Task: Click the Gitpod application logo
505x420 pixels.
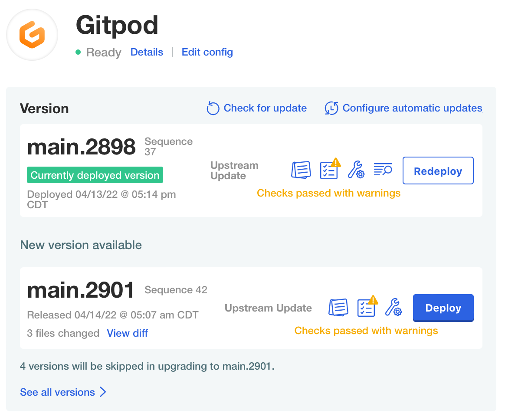Action: 32,35
